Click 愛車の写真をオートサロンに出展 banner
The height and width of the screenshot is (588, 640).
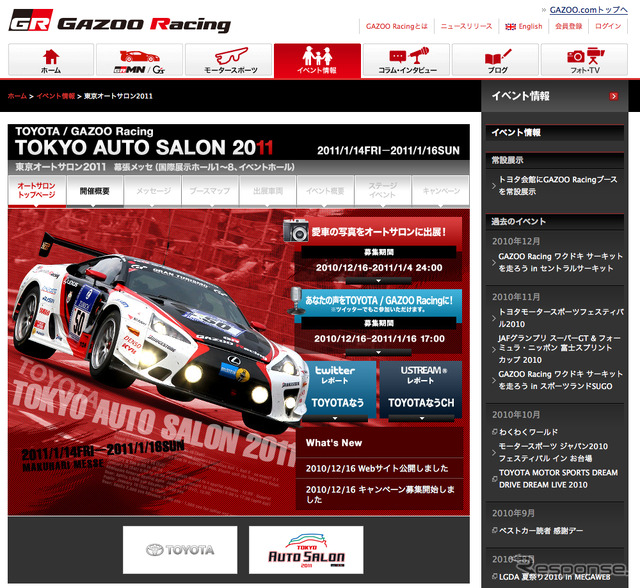[378, 231]
